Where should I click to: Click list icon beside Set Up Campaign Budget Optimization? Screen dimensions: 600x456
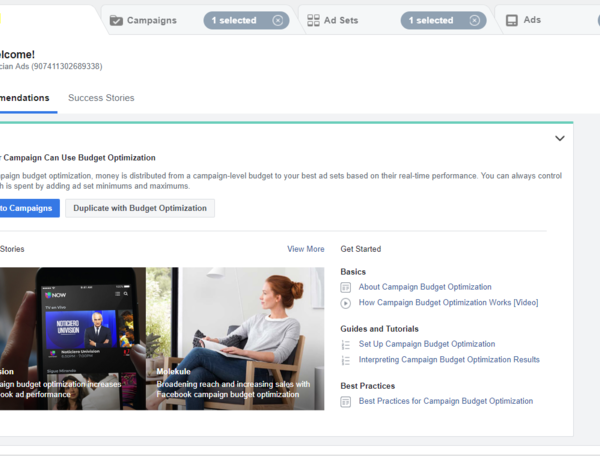[x=346, y=344]
